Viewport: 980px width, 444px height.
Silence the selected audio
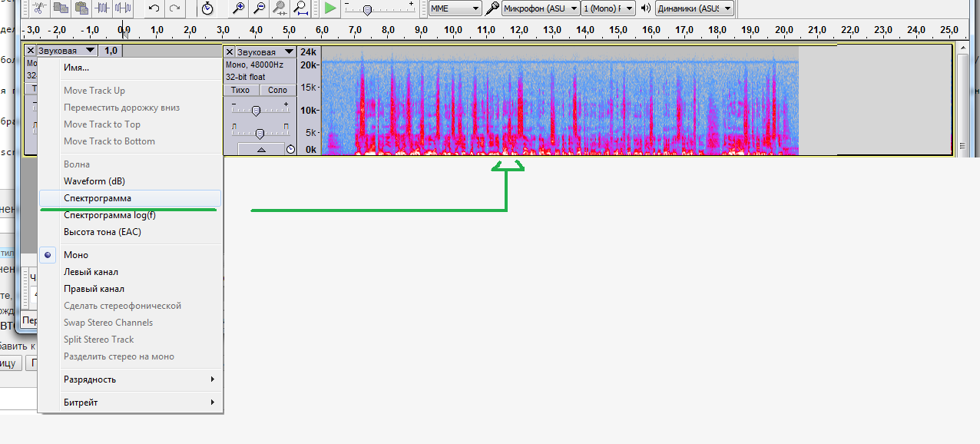coord(123,8)
